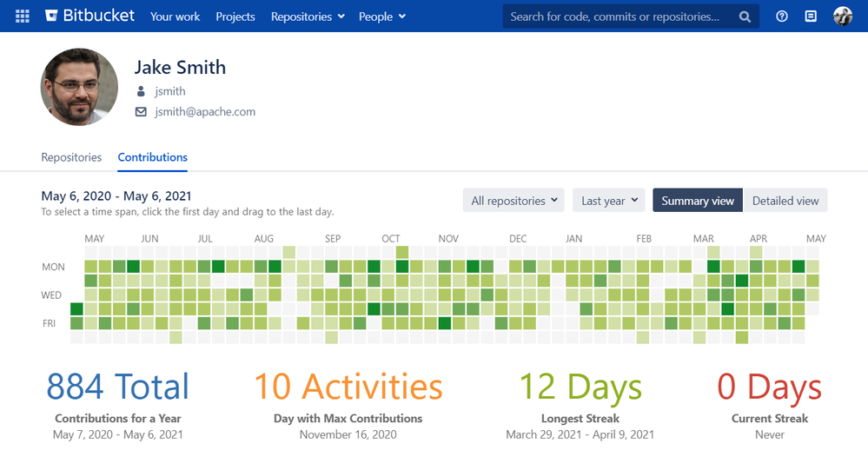This screenshot has height=470, width=868.
Task: Open the user avatar menu in header
Action: [843, 16]
